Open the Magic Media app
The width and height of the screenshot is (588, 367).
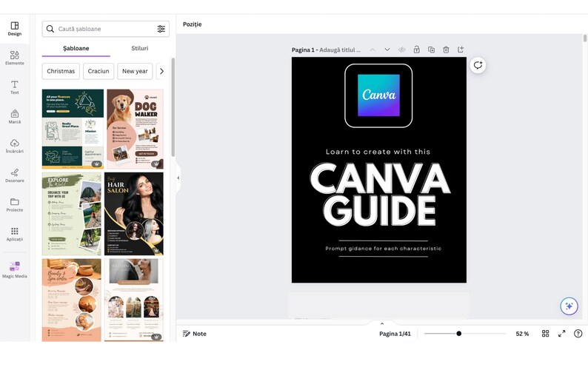click(15, 269)
